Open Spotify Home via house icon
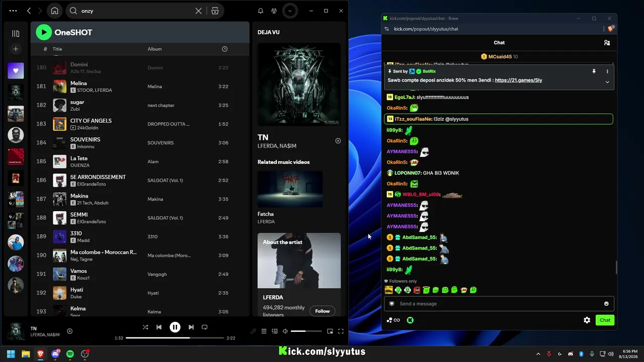The height and width of the screenshot is (362, 644). tap(54, 11)
